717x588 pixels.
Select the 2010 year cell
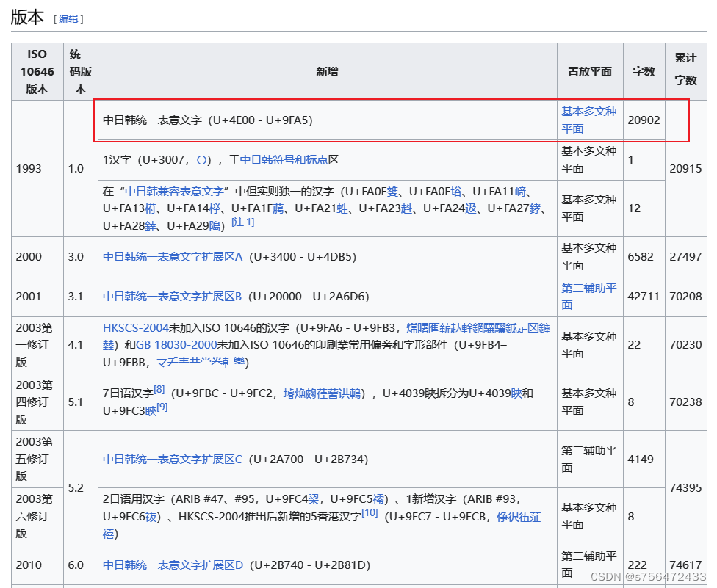37,565
